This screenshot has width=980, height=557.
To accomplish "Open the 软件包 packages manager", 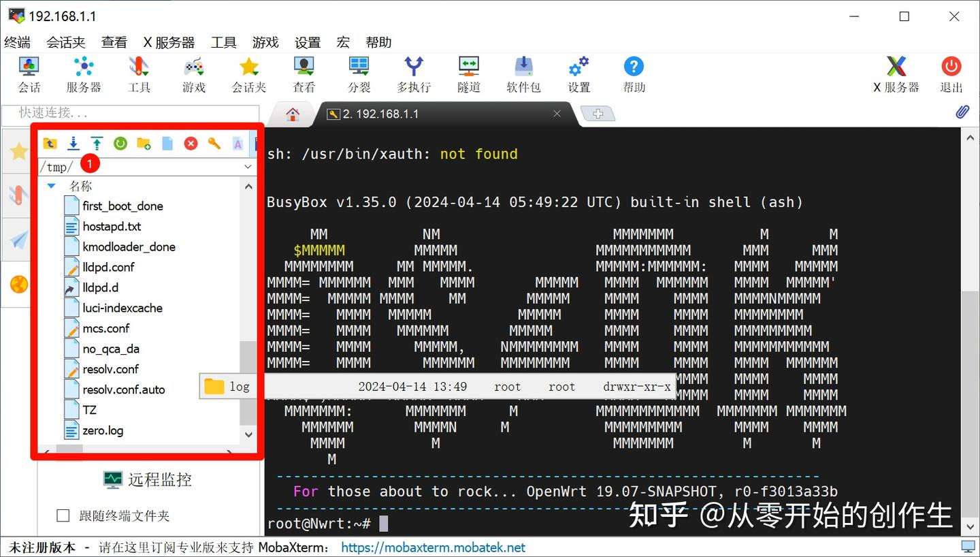I will [x=523, y=74].
